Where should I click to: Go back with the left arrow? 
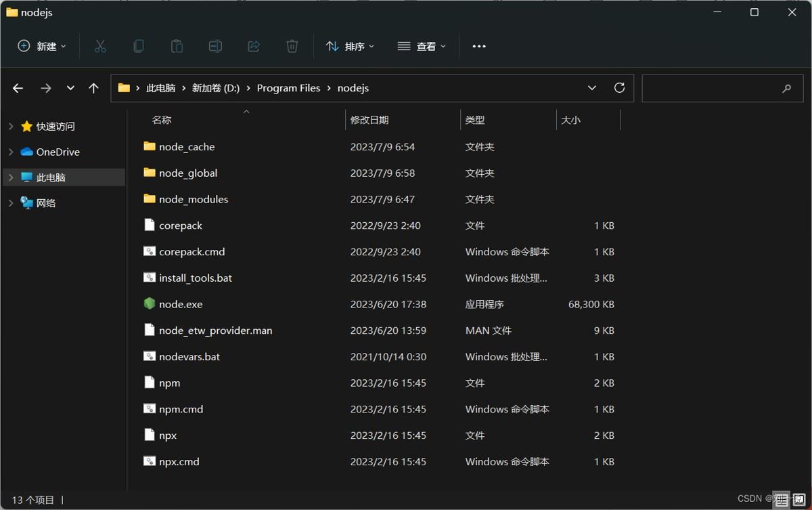pos(18,88)
